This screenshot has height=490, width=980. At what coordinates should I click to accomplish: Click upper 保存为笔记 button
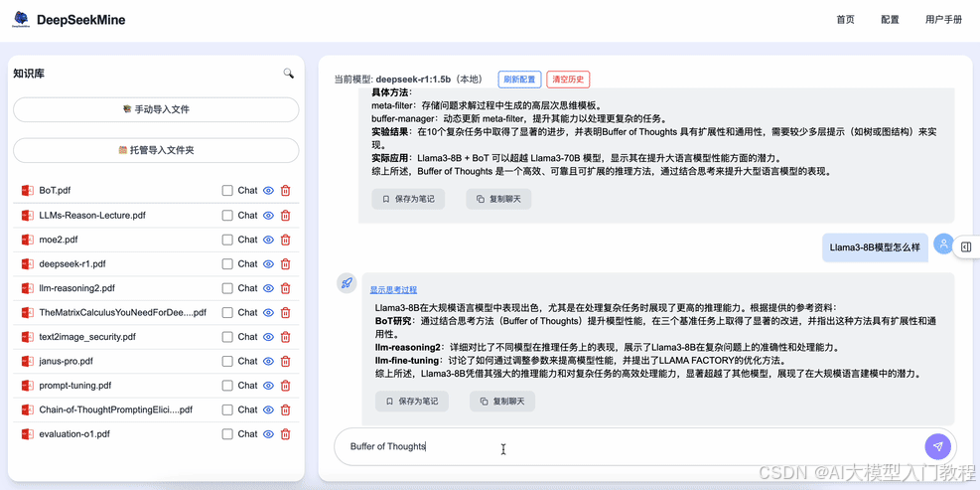(x=408, y=199)
